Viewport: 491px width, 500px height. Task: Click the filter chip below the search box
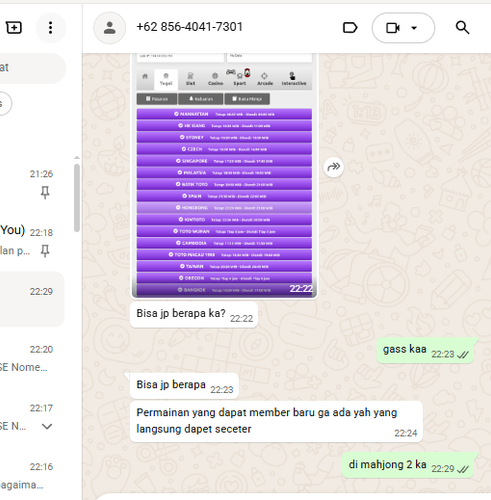(5, 104)
